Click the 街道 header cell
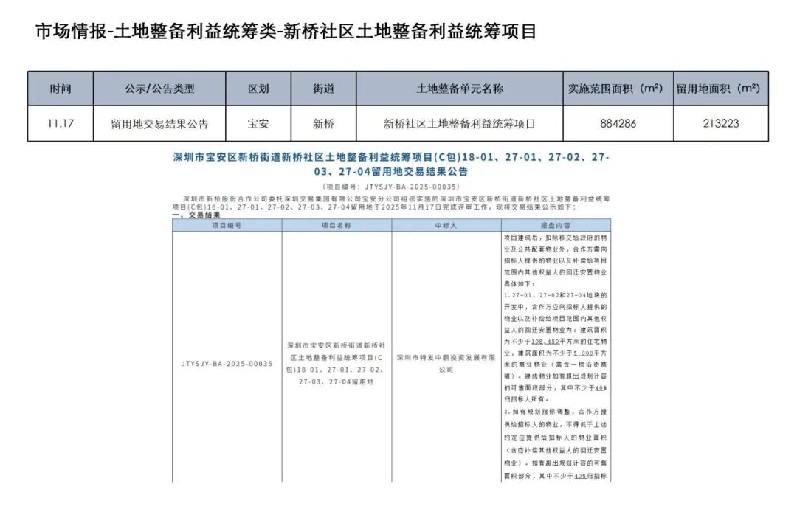Viewport: 797px width, 532px height. click(323, 89)
